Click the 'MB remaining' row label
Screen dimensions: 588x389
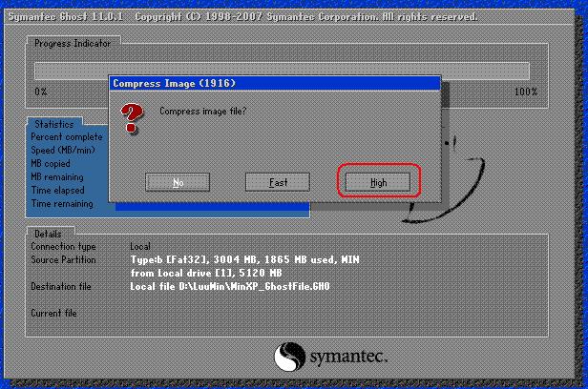pos(57,176)
